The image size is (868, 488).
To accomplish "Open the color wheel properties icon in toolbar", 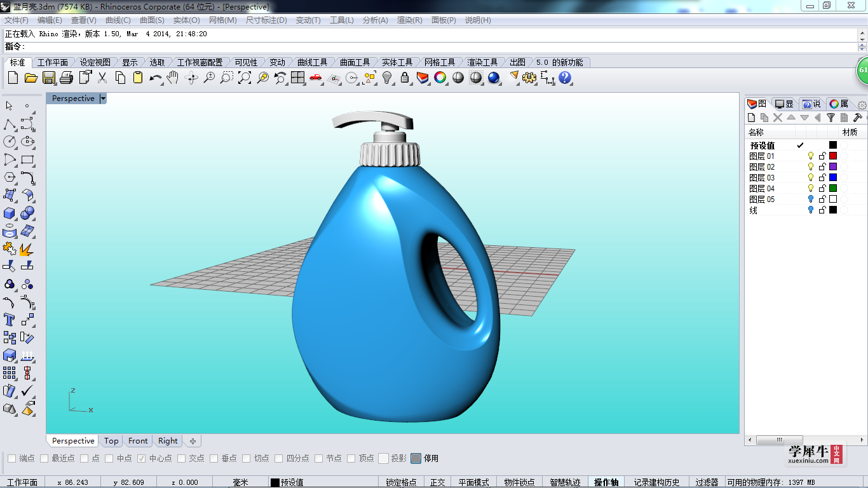I will coord(440,78).
